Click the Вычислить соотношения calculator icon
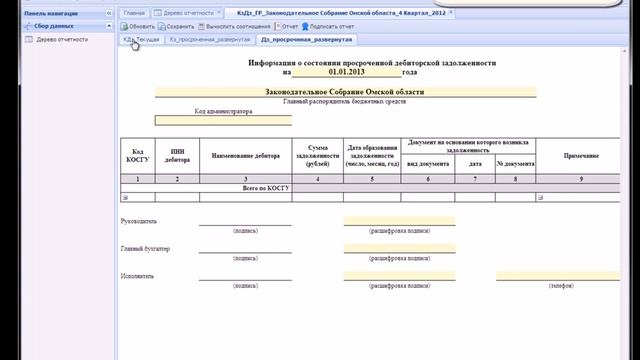640x360 pixels. point(201,27)
